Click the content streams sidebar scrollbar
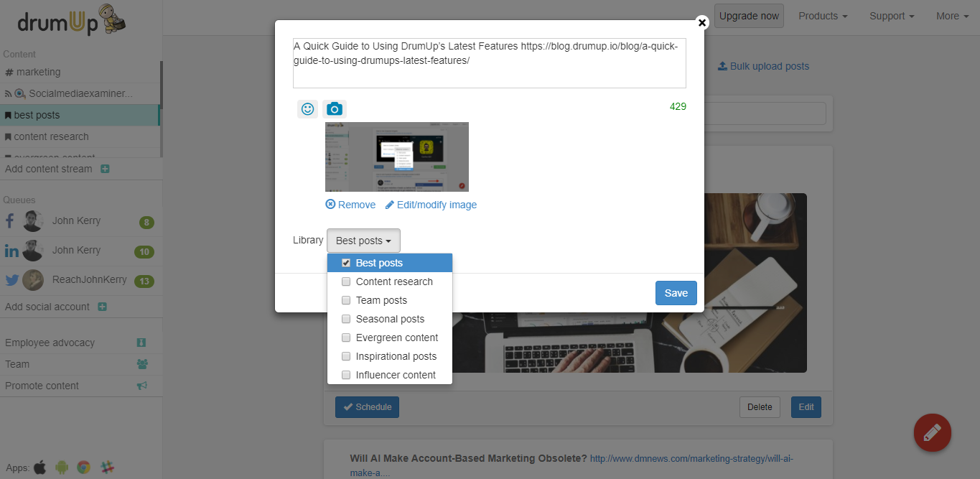 [x=161, y=85]
